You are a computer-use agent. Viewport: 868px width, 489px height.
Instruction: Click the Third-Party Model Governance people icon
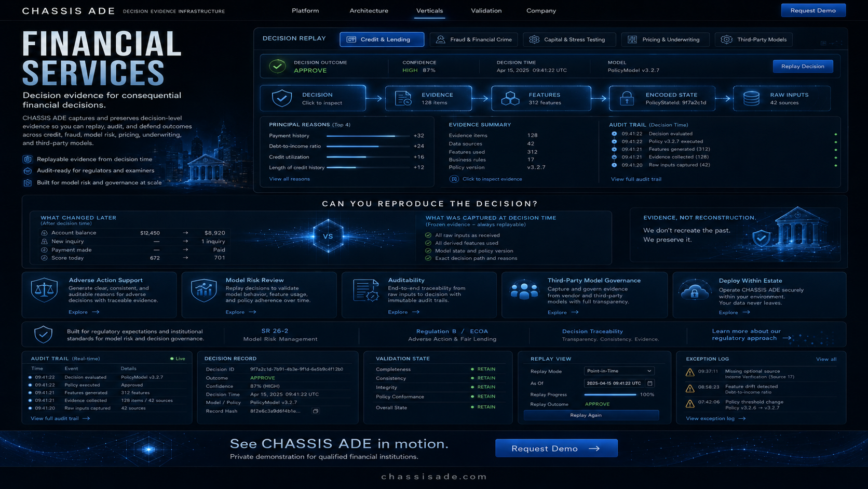pos(524,290)
